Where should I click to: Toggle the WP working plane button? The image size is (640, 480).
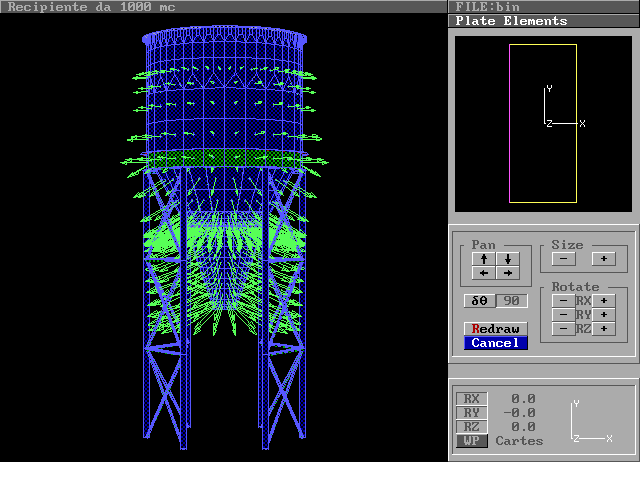point(472,440)
